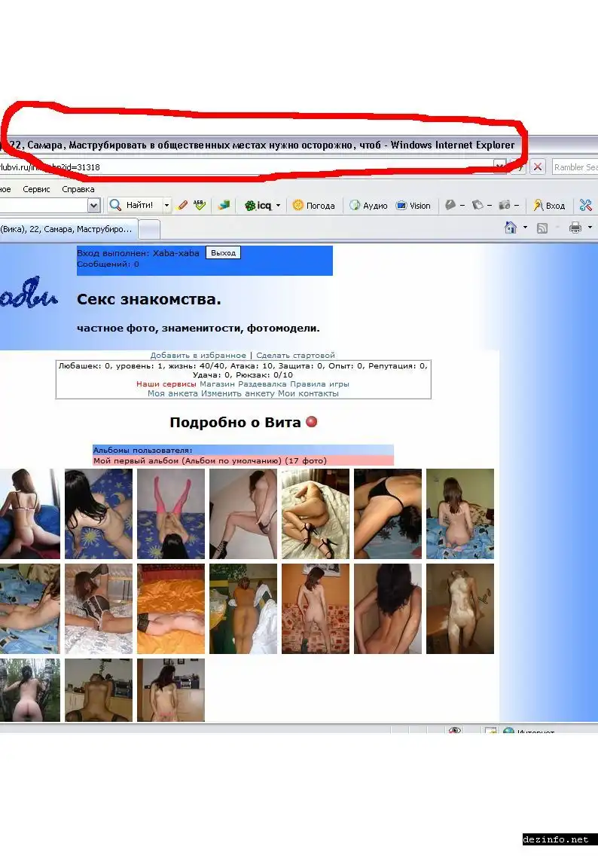Open the Аудио toolbar icon
Image resolution: width=598 pixels, height=868 pixels.
[355, 205]
